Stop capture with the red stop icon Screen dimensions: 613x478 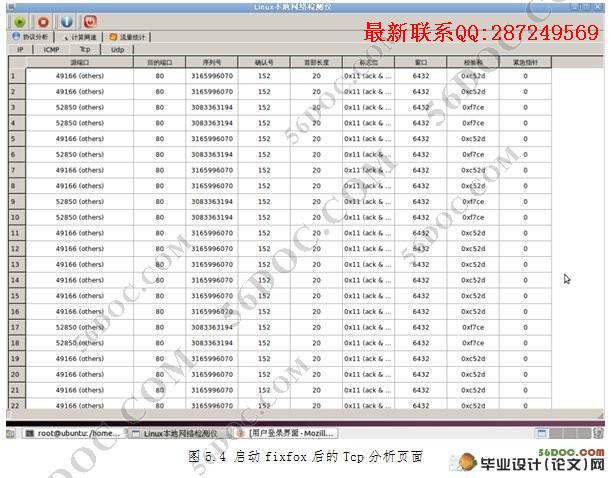[43, 22]
